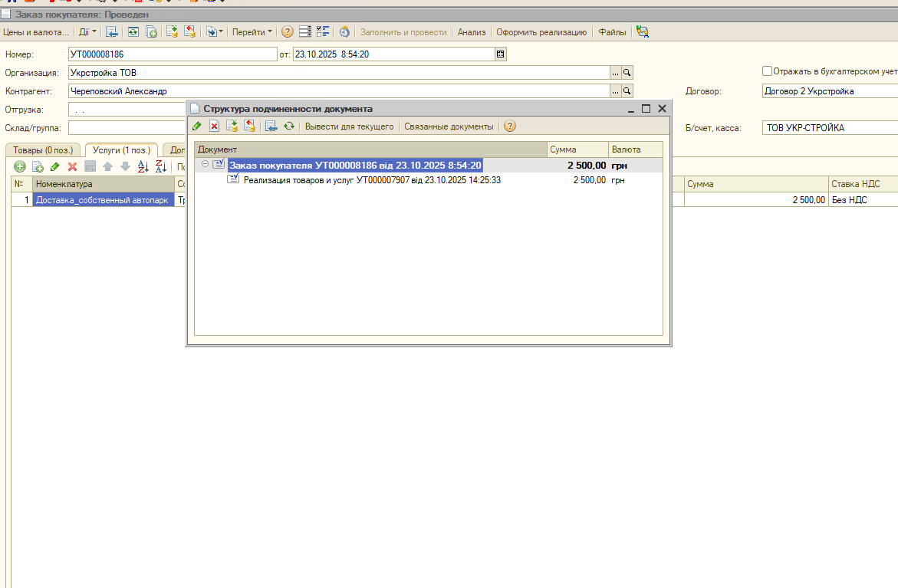Add a new row in the services table
This screenshot has width=898, height=588.
(x=20, y=166)
